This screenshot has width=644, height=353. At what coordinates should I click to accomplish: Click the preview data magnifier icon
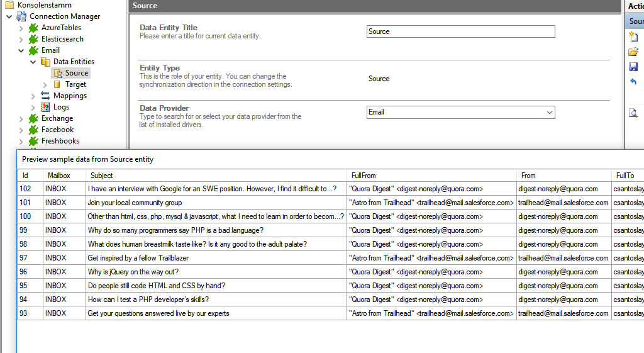tap(633, 113)
